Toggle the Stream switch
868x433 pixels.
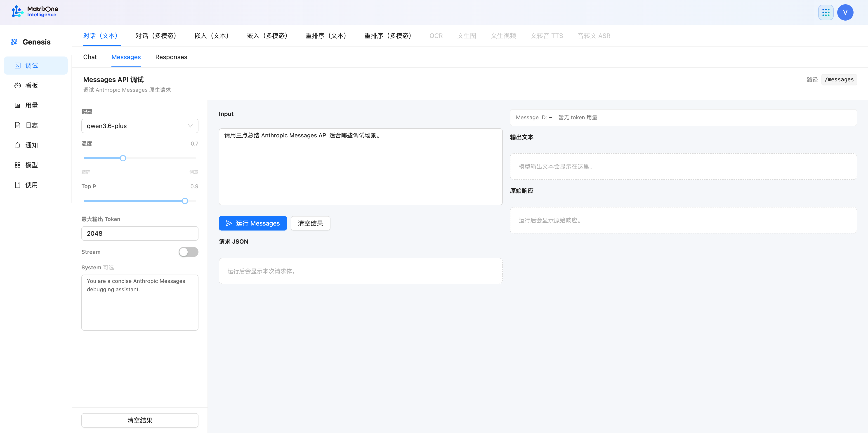(x=188, y=252)
